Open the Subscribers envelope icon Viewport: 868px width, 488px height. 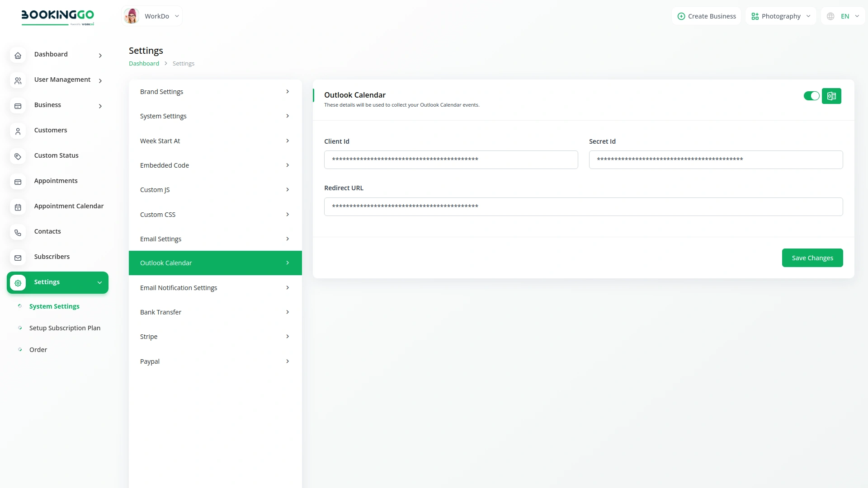coord(18,258)
